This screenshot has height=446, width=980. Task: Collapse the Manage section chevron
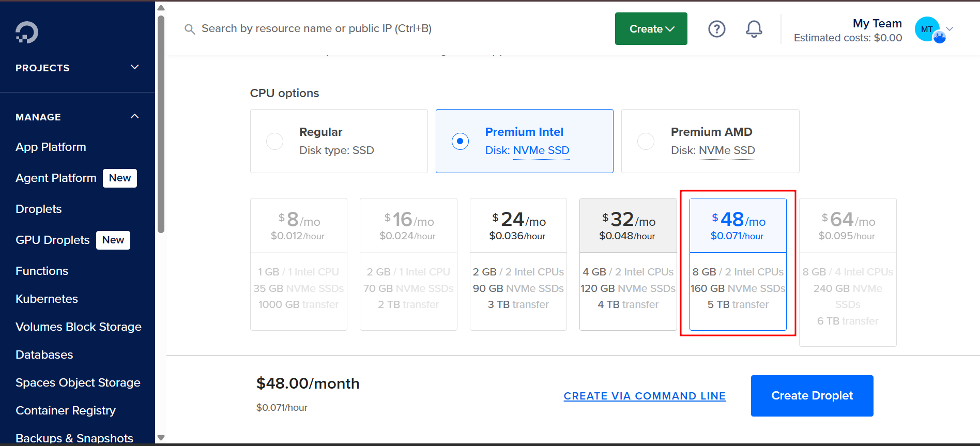click(x=135, y=117)
